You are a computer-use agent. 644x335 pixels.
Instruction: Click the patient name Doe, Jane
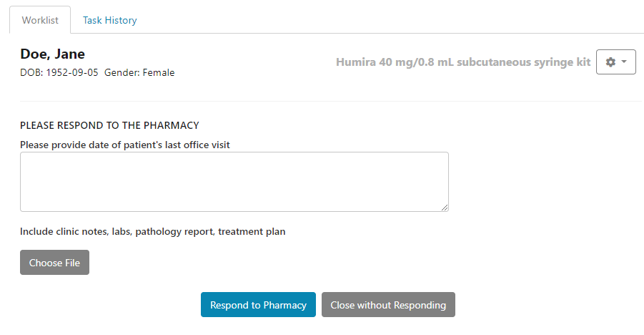(x=52, y=54)
